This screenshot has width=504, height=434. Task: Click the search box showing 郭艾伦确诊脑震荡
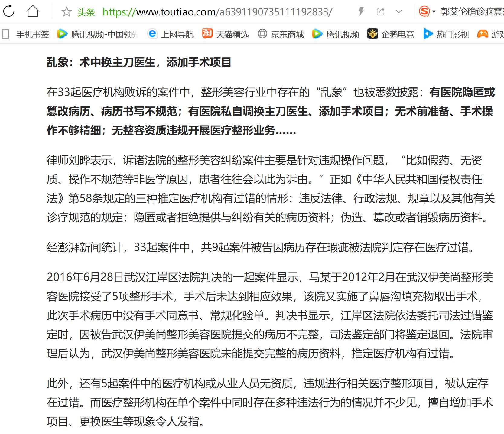tap(472, 11)
